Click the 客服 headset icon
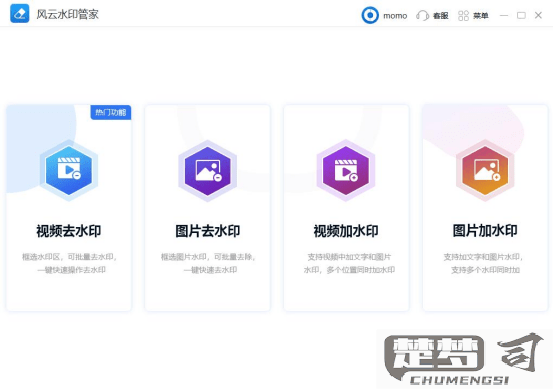The image size is (553, 389). pos(423,16)
